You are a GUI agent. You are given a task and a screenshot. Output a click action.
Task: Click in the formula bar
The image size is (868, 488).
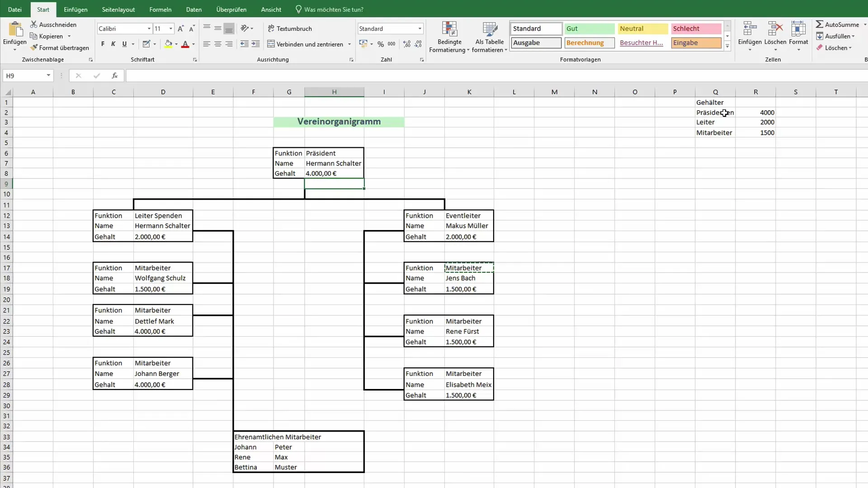click(x=496, y=75)
